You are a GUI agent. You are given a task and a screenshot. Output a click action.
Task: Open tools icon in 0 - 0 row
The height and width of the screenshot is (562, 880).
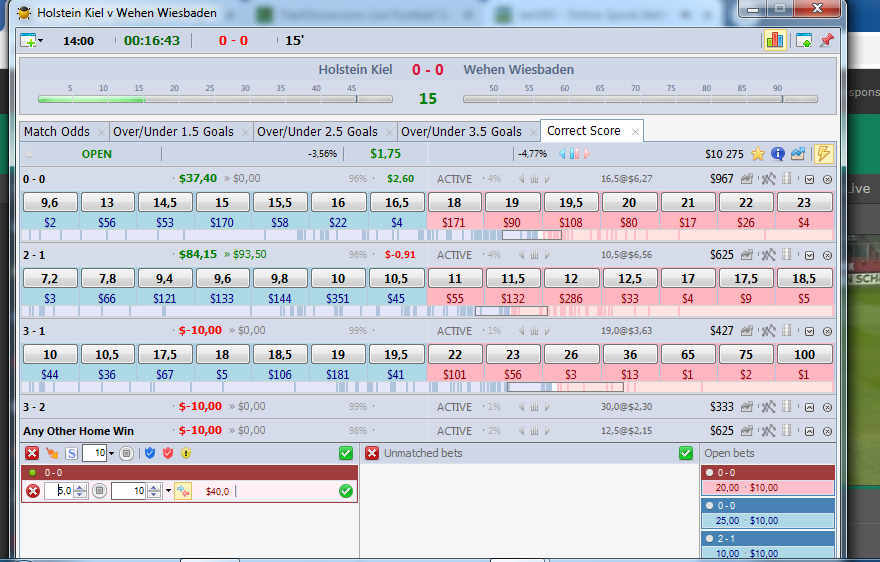click(768, 179)
